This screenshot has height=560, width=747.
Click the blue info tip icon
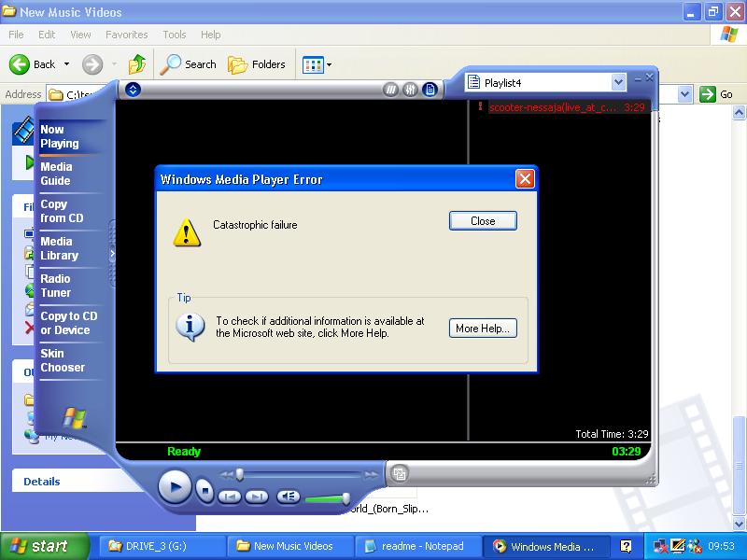pyautogui.click(x=190, y=328)
